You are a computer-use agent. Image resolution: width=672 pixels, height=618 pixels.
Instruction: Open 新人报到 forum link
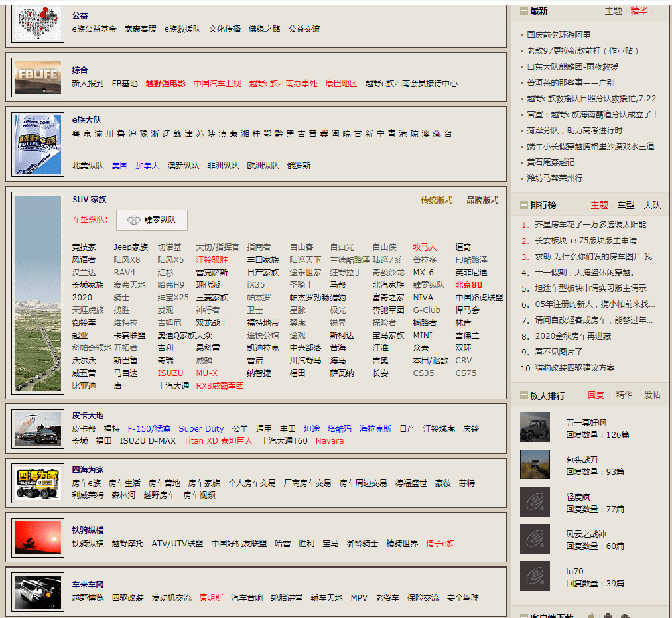[88, 84]
